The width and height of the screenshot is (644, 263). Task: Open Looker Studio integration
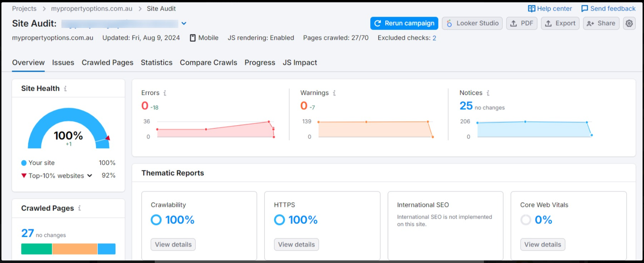(x=472, y=23)
